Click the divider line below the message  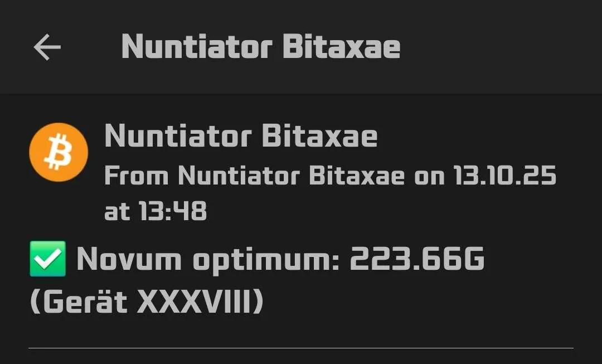301,348
